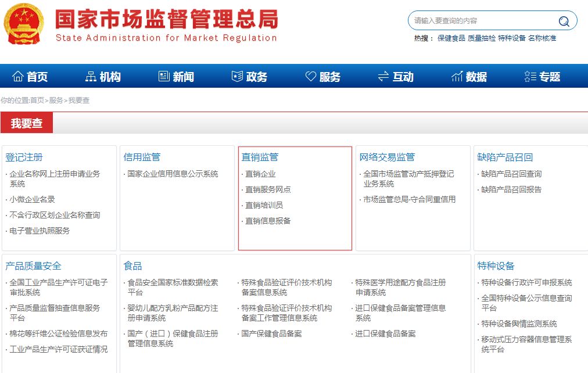
Task: Open 进口保健食品备案管理信息系统 link
Action: click(x=400, y=313)
